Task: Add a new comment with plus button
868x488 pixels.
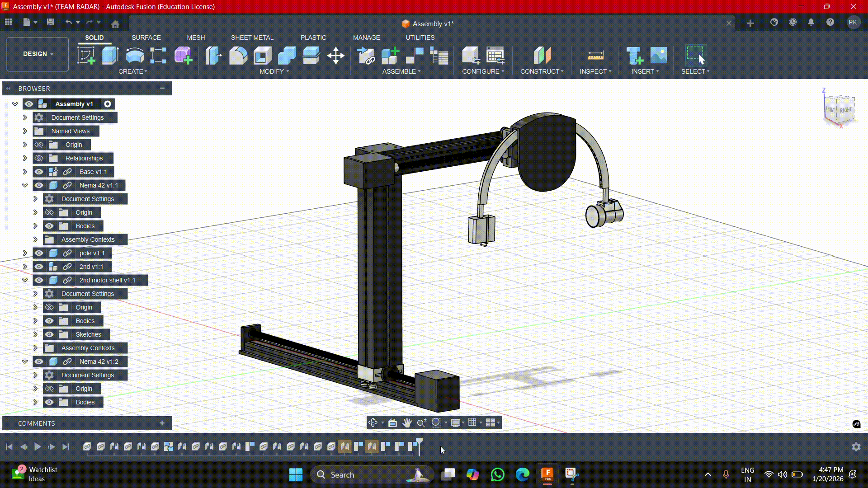Action: click(162, 423)
